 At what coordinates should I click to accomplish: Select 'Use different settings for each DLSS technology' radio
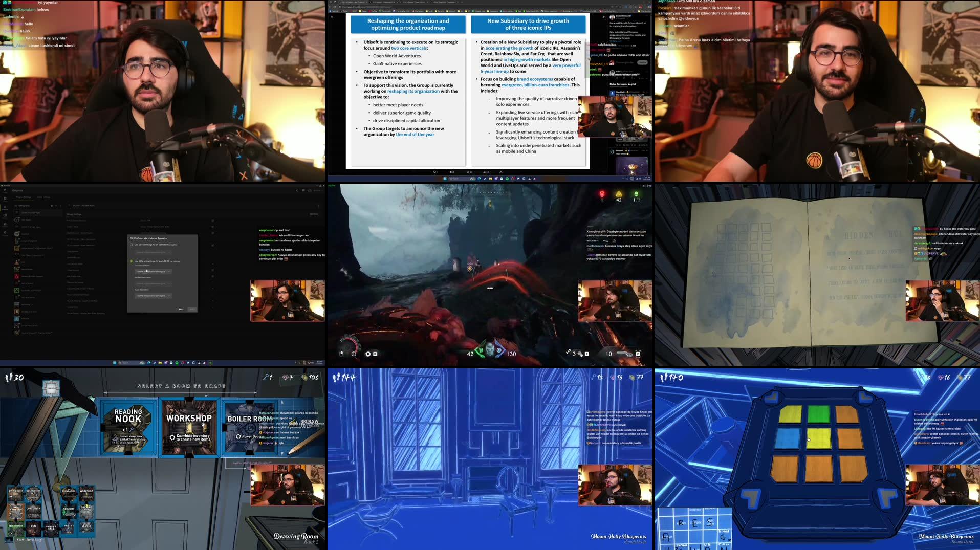pyautogui.click(x=132, y=261)
